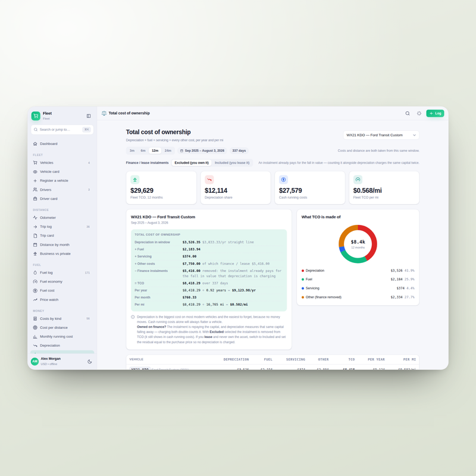Click the DEPRECIATION column header
The width and height of the screenshot is (476, 476).
click(x=236, y=359)
